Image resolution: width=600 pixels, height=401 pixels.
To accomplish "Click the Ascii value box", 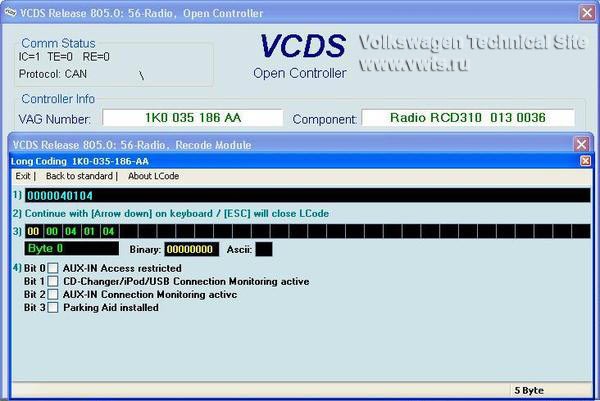I will 264,249.
